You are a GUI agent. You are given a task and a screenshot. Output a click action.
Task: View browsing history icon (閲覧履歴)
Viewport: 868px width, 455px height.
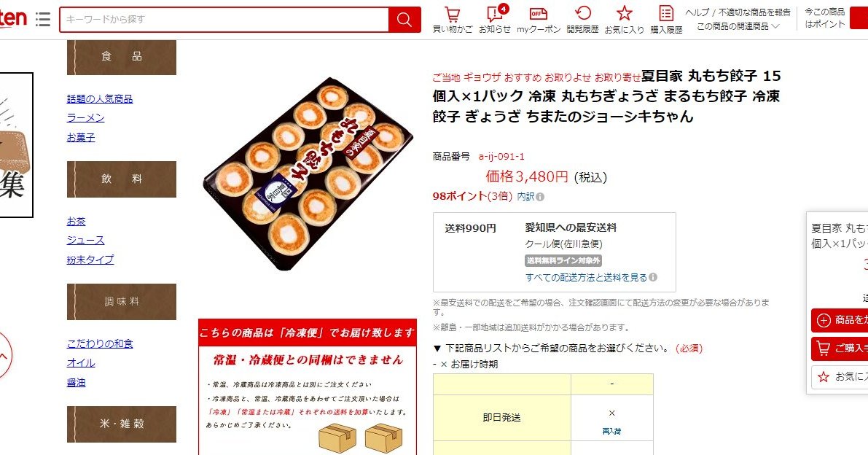coord(582,20)
